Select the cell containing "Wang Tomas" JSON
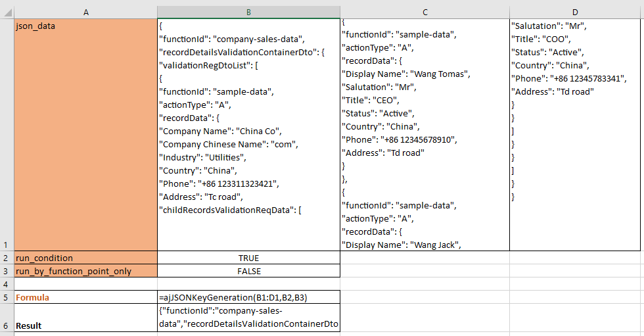644x336 pixels. tap(425, 135)
